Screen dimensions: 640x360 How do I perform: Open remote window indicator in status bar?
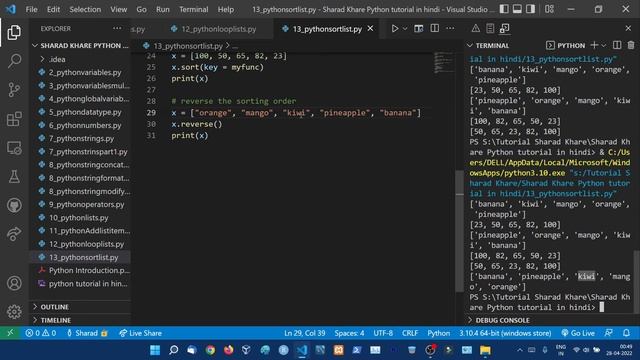(10, 333)
